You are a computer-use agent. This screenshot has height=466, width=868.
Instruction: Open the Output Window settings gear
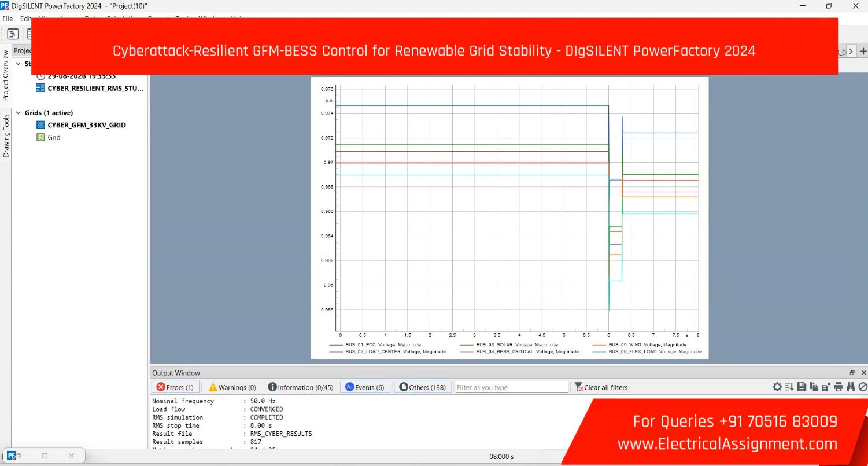click(x=777, y=387)
